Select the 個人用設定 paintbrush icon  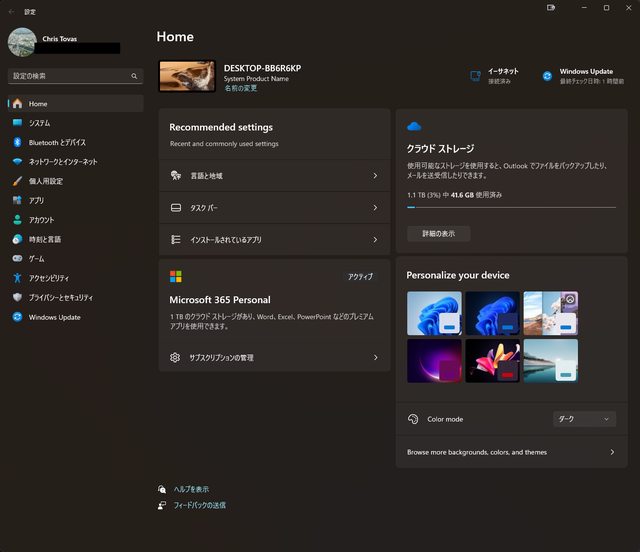[17, 181]
